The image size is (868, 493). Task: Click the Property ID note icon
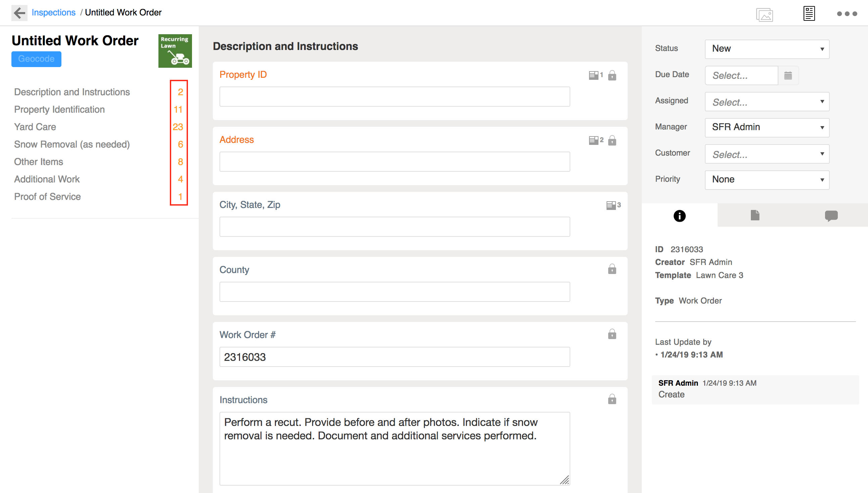tap(593, 75)
